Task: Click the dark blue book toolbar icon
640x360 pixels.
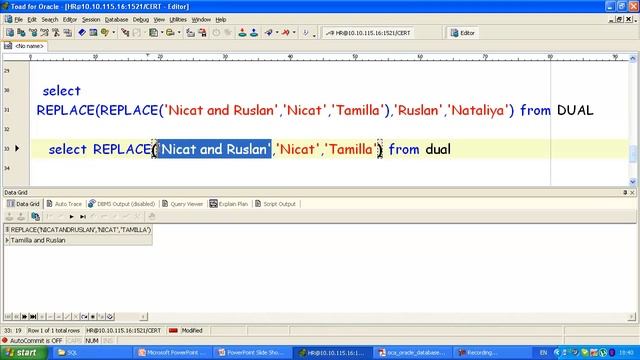Action: (x=82, y=33)
